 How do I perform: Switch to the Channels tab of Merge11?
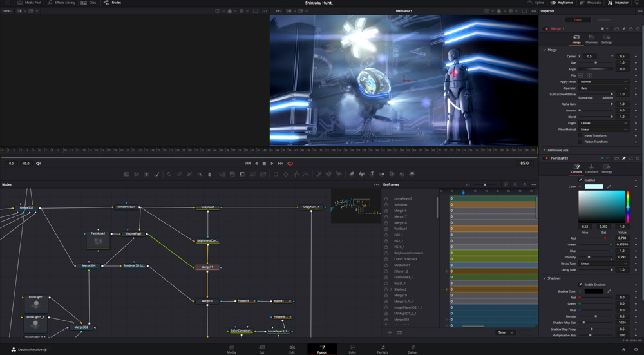point(591,39)
